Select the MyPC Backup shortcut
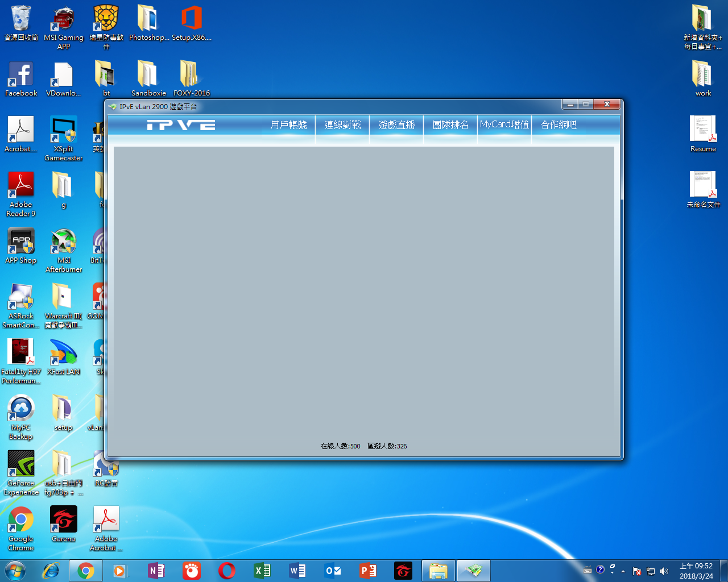The height and width of the screenshot is (582, 728). pyautogui.click(x=21, y=417)
